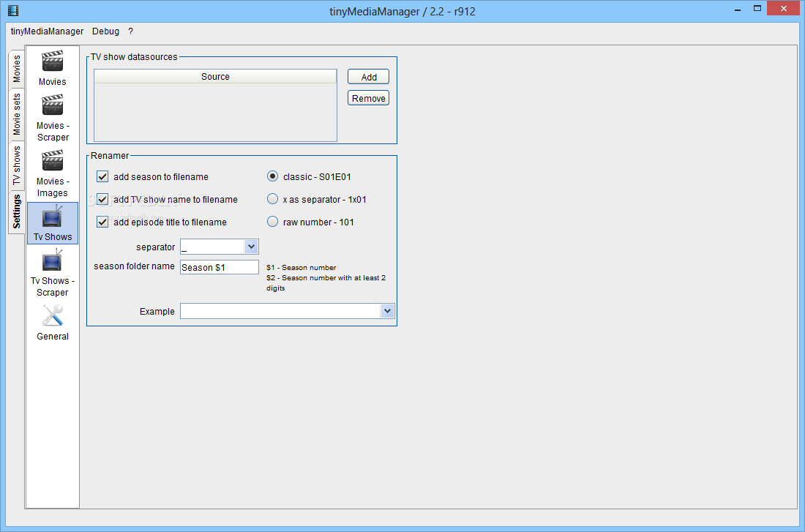This screenshot has height=532, width=805.
Task: Toggle add episode title to filename
Action: point(102,222)
